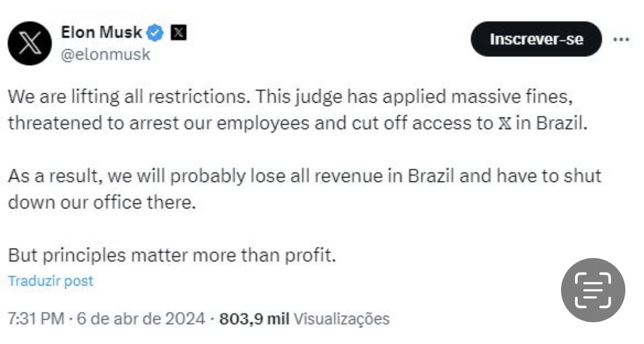Click the blue verified checkmark badge
The width and height of the screenshot is (644, 344).
coord(155,33)
